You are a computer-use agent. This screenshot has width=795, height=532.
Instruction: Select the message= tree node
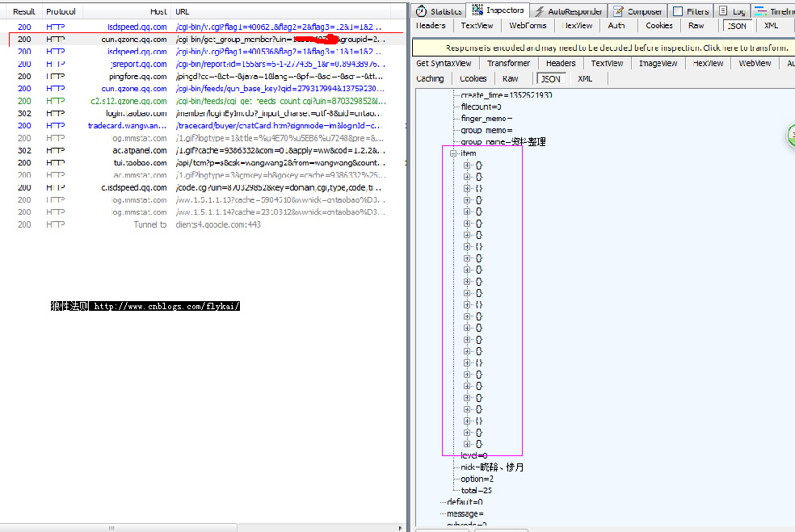click(x=465, y=513)
